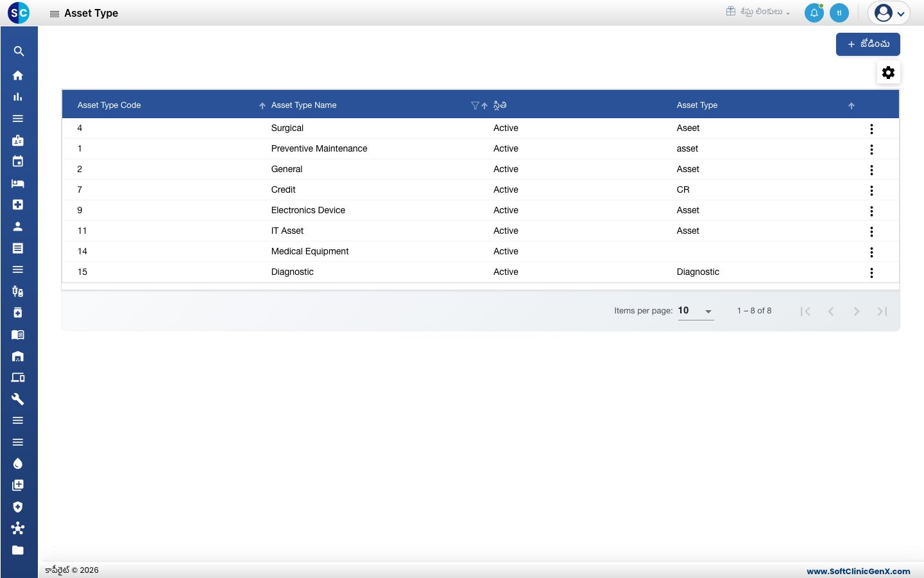The width and height of the screenshot is (924, 578).
Task: Open table settings gear icon
Action: click(889, 73)
